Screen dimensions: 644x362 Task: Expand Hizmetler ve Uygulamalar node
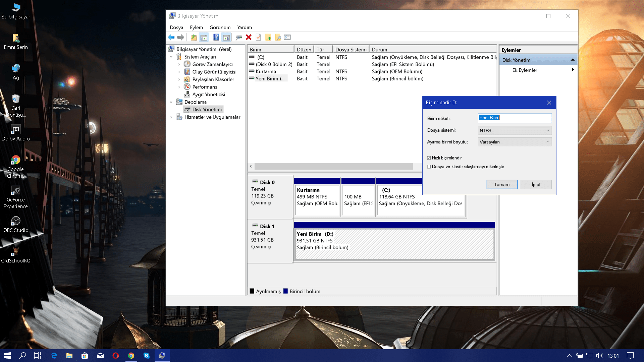click(171, 117)
